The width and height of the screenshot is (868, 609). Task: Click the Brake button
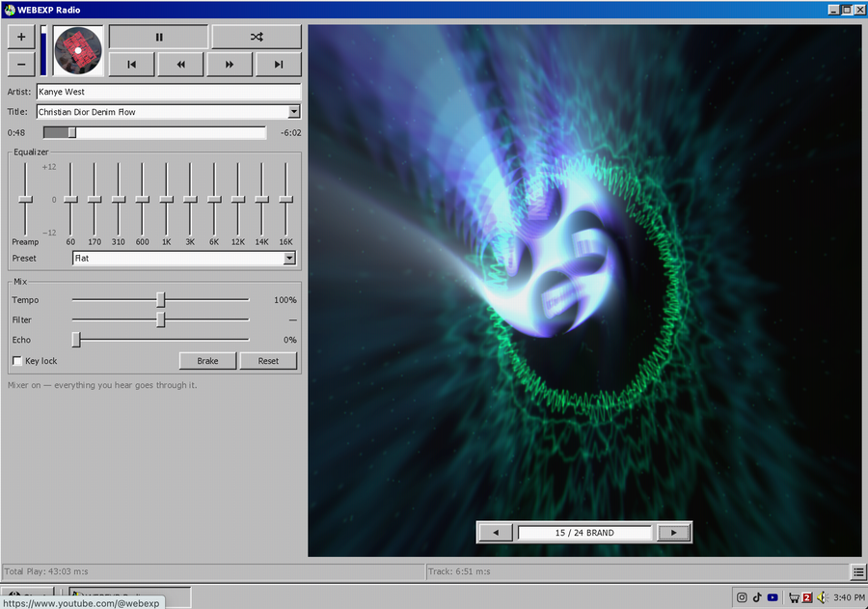point(207,361)
